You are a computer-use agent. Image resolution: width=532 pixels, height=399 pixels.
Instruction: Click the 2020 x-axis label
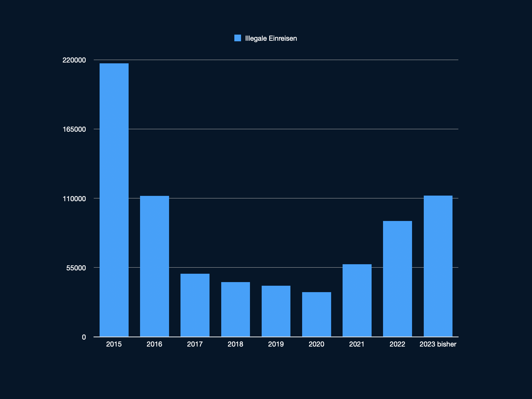[316, 344]
